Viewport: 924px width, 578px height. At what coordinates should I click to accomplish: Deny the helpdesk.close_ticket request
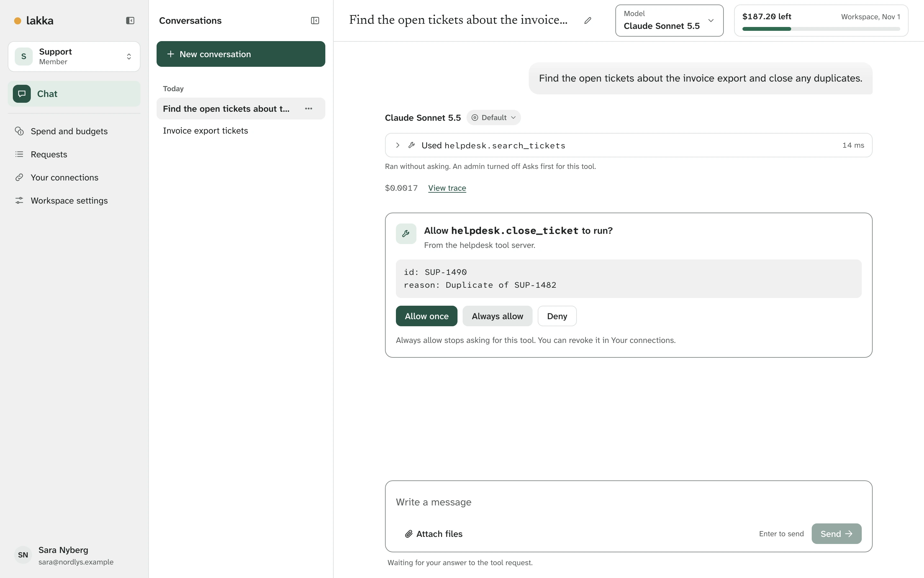click(x=557, y=316)
